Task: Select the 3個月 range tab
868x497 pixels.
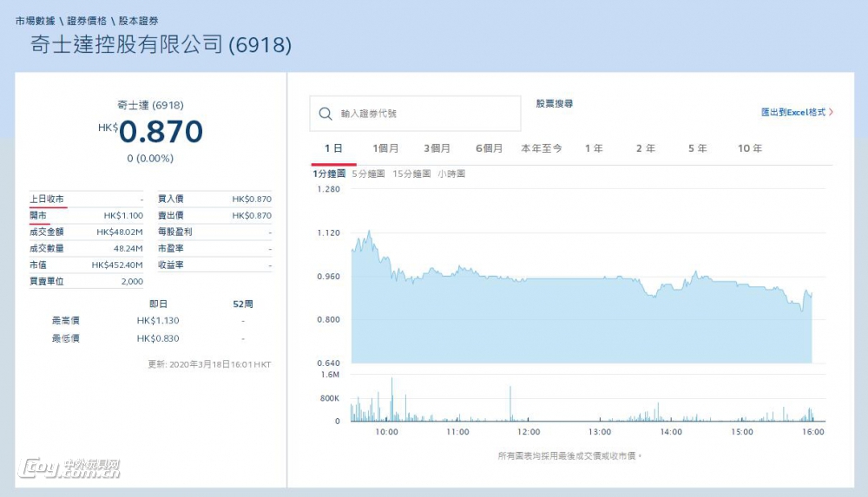Action: point(437,148)
